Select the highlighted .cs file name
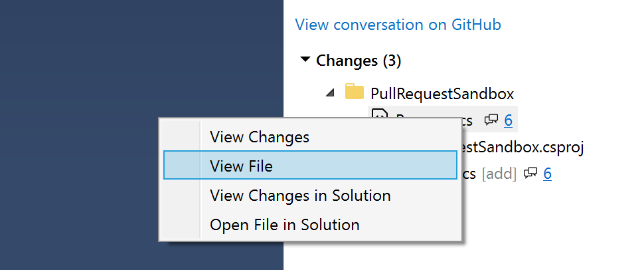Screen dimensions: 644x270 pyautogui.click(x=465, y=120)
